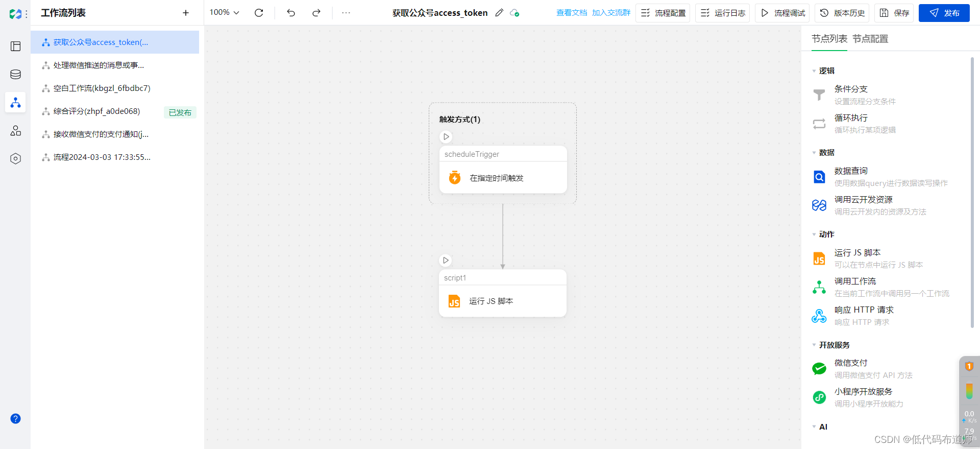Click the refresh canvas icon
Viewport: 980px width, 449px height.
259,13
